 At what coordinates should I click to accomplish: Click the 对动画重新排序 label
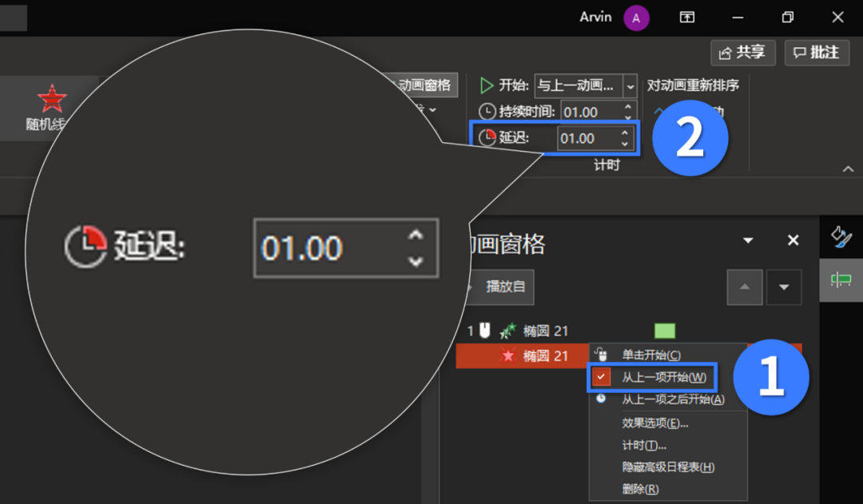tap(693, 85)
